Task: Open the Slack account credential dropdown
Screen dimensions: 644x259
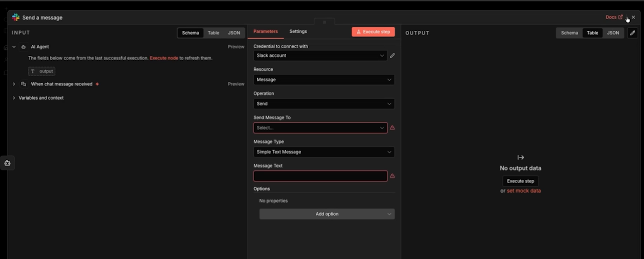Action: (320, 55)
